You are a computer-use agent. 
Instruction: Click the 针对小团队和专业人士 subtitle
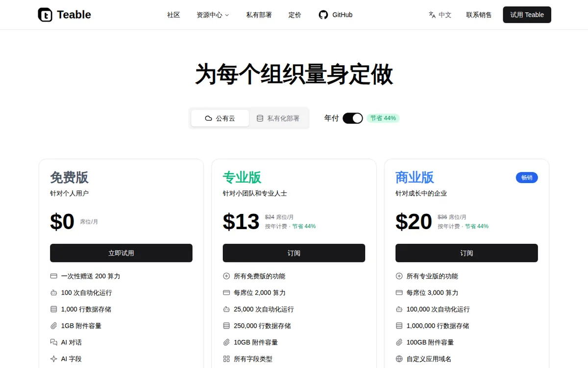click(255, 193)
